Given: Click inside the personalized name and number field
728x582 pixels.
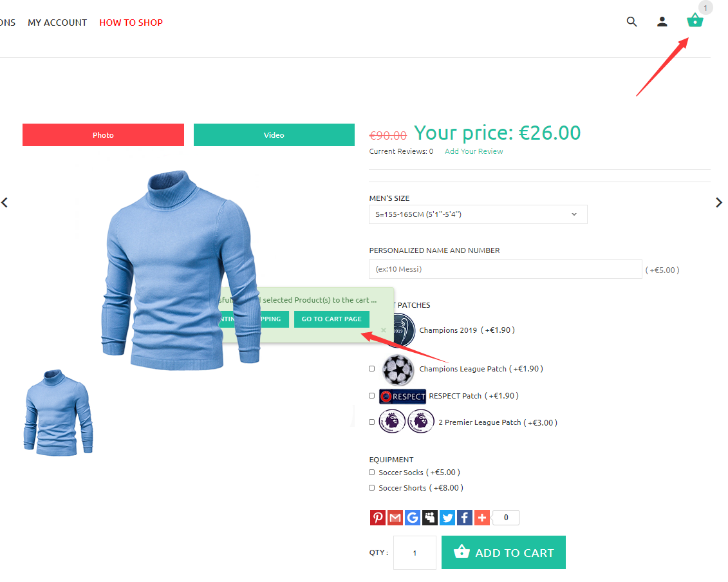Looking at the screenshot, I should click(505, 269).
